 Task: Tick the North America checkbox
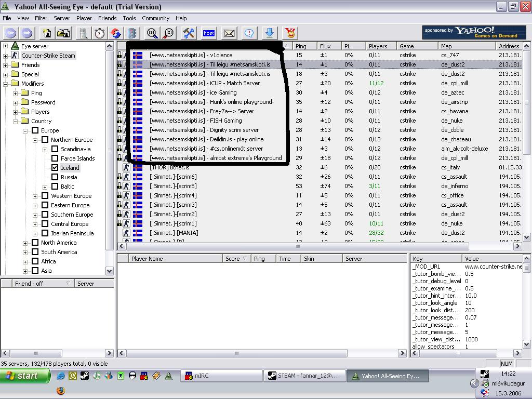pyautogui.click(x=35, y=243)
